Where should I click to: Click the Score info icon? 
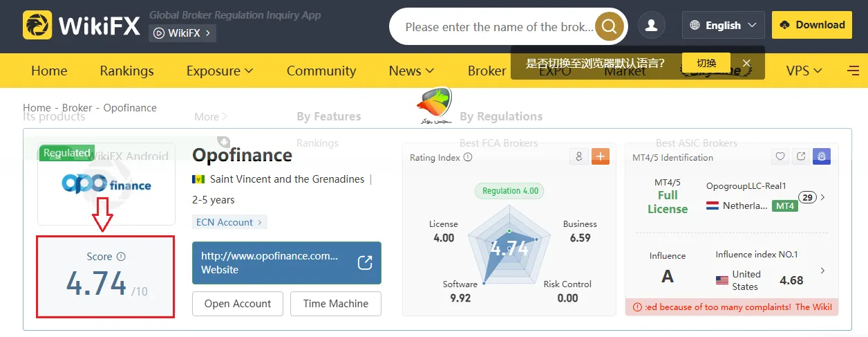point(122,257)
